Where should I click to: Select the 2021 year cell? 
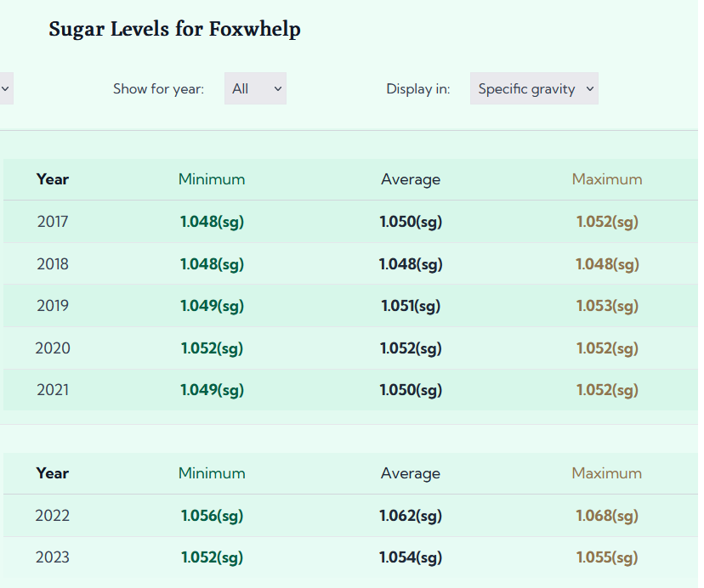pos(53,390)
